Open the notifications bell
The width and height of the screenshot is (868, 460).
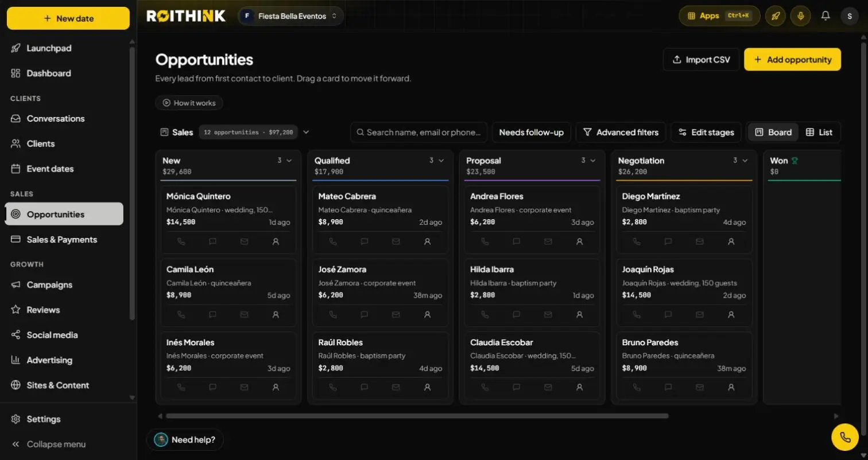pos(826,16)
